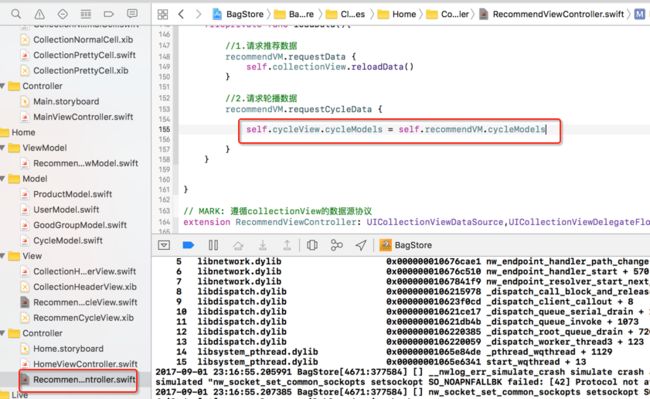Open the Debug navigator icon
This screenshot has height=399, width=650.
click(x=86, y=14)
